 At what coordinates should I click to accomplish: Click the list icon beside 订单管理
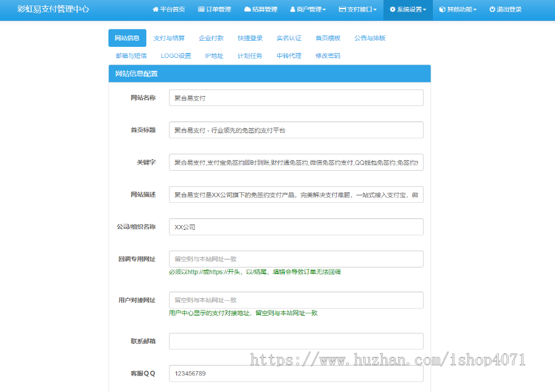[x=201, y=10]
